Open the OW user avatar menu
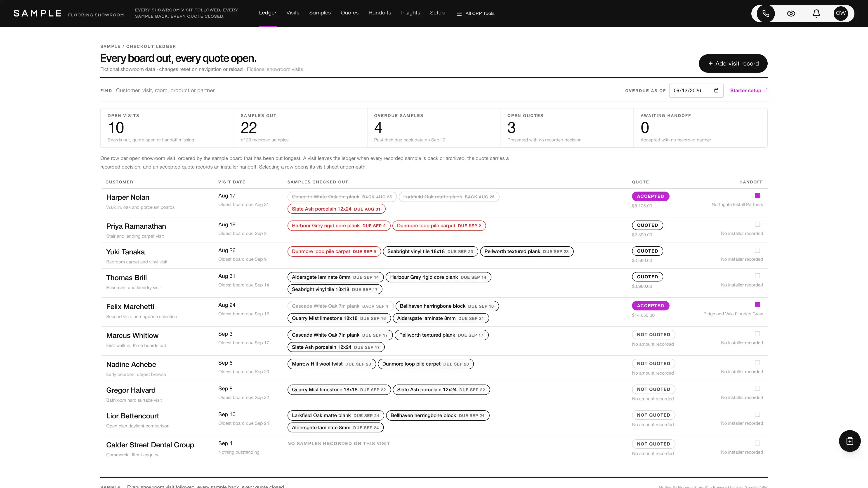Screen dimensions: 868x488 (841, 14)
